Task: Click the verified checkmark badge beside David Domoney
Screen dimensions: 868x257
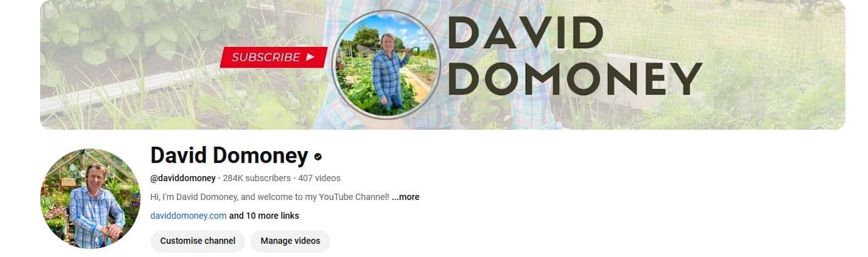Action: point(318,157)
